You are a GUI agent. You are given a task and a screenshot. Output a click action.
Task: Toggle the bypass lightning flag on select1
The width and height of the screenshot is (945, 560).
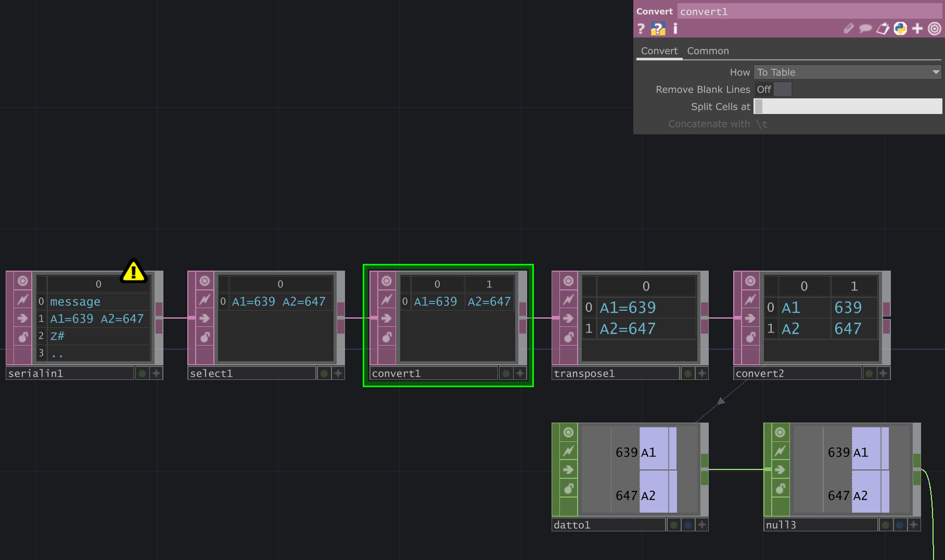204,299
